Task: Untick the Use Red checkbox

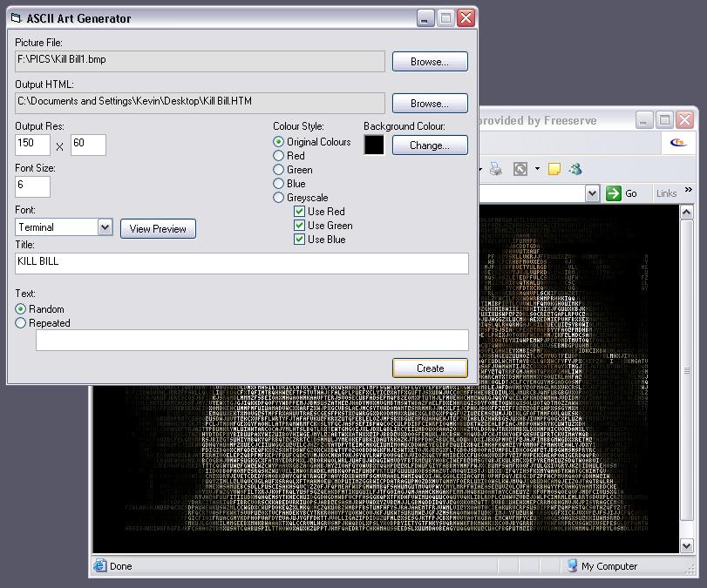Action: click(x=300, y=212)
